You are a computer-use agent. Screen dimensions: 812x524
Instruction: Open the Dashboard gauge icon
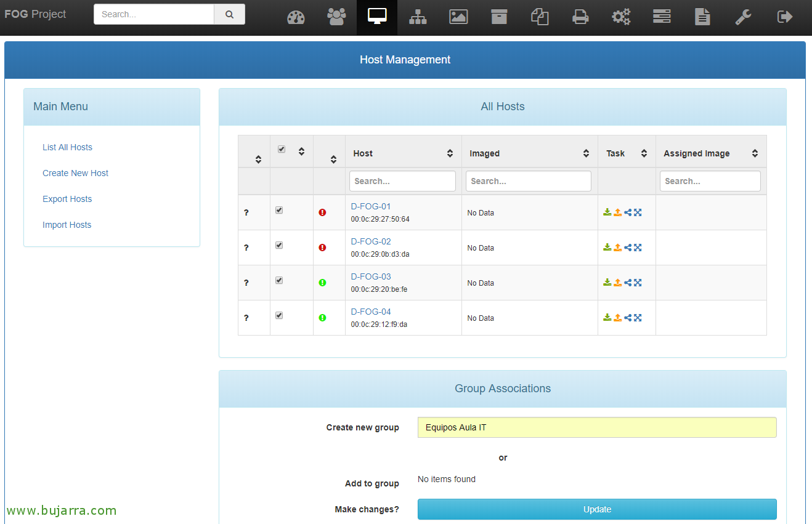pos(296,17)
